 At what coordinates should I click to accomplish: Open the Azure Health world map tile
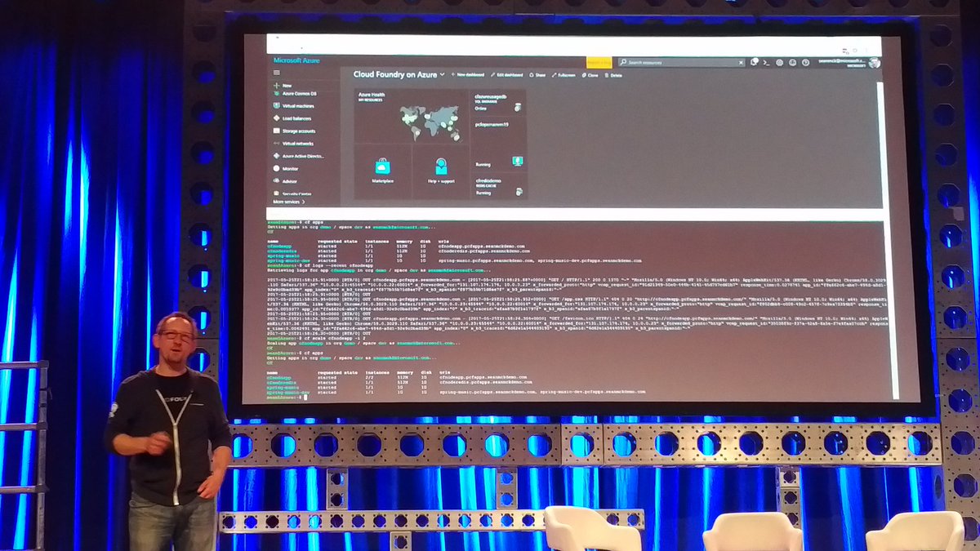[412, 116]
